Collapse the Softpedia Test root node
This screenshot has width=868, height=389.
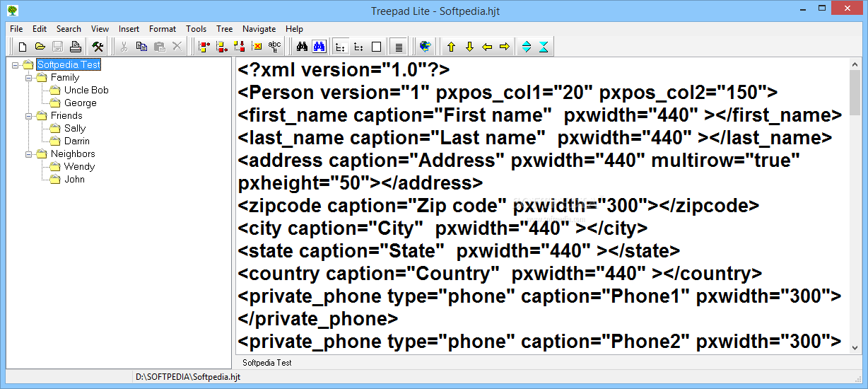click(x=16, y=64)
